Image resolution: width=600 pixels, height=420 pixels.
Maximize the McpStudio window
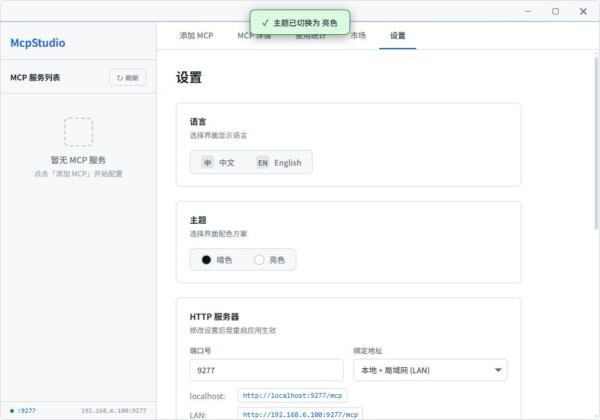[x=556, y=11]
